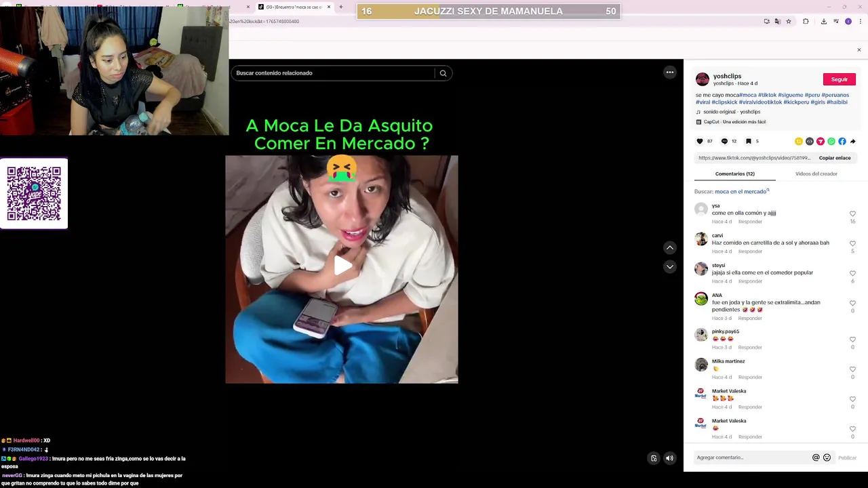Copy the video link with Copiar enlace
868x488 pixels.
835,158
